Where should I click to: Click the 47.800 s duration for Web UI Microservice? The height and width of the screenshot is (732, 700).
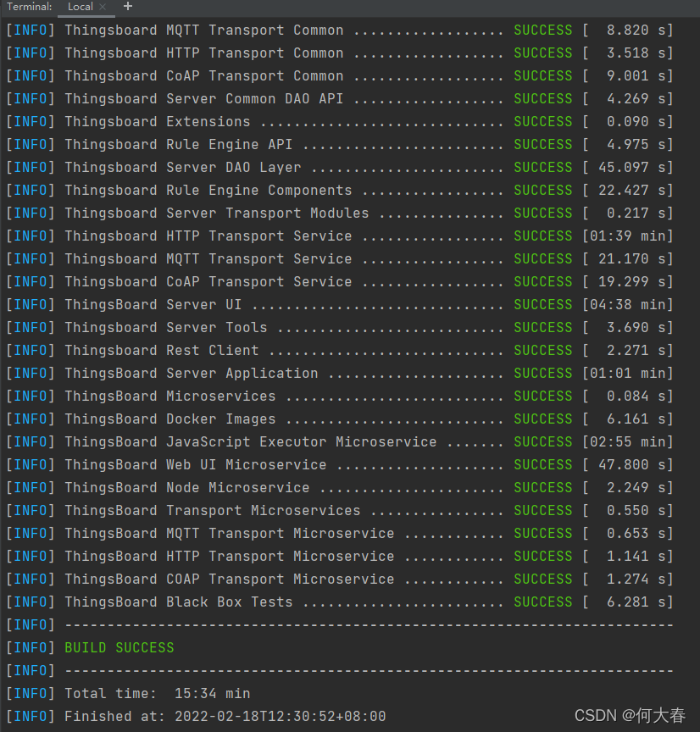tap(628, 465)
